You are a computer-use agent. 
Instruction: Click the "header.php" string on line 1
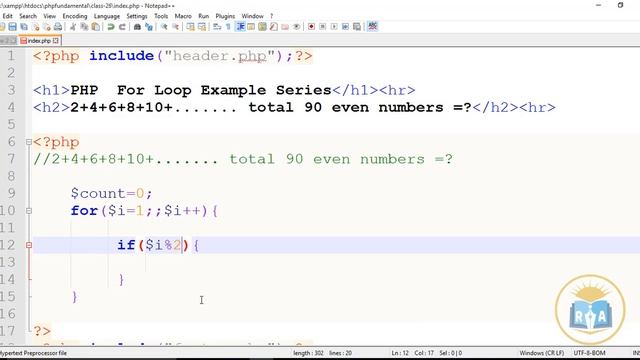coord(221,56)
